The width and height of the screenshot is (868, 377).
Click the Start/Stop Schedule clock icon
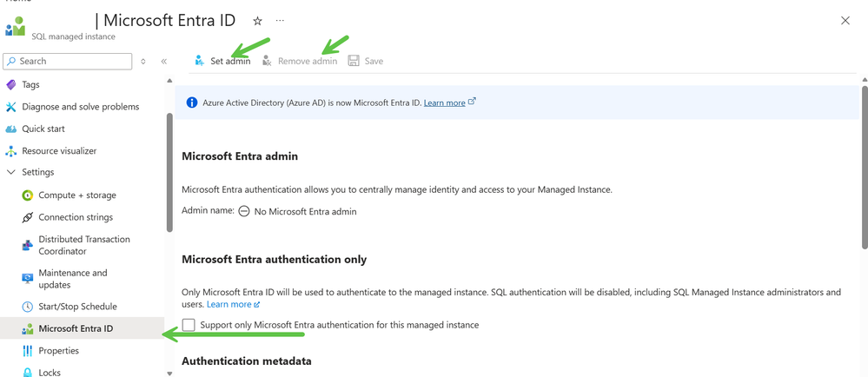27,307
